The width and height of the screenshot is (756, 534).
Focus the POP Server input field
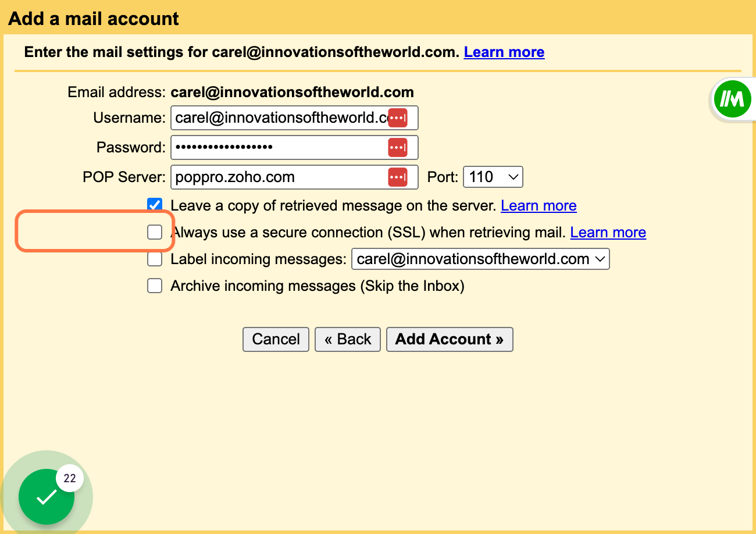click(x=294, y=177)
